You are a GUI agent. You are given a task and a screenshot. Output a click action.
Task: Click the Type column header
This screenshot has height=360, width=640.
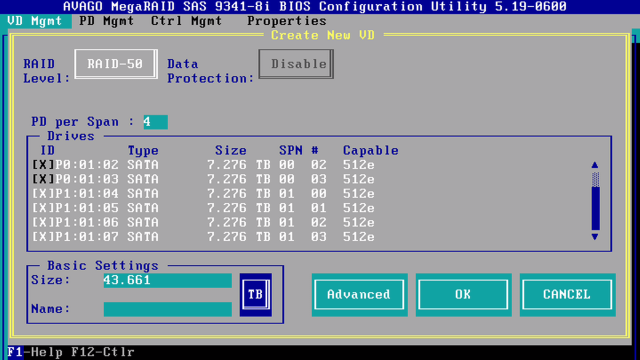pos(143,151)
